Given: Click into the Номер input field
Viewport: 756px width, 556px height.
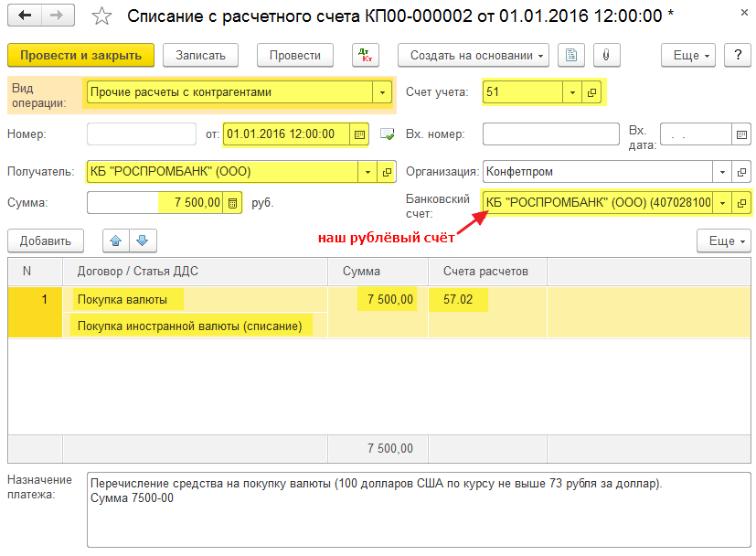Looking at the screenshot, I should [x=142, y=134].
